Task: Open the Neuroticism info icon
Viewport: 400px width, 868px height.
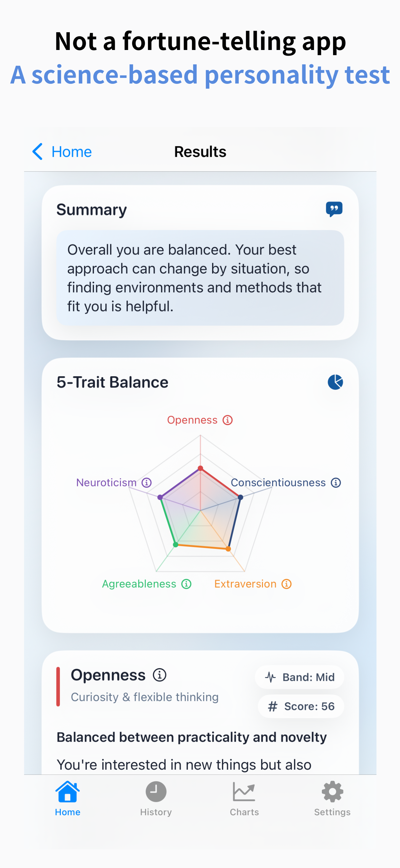Action: pos(146,482)
